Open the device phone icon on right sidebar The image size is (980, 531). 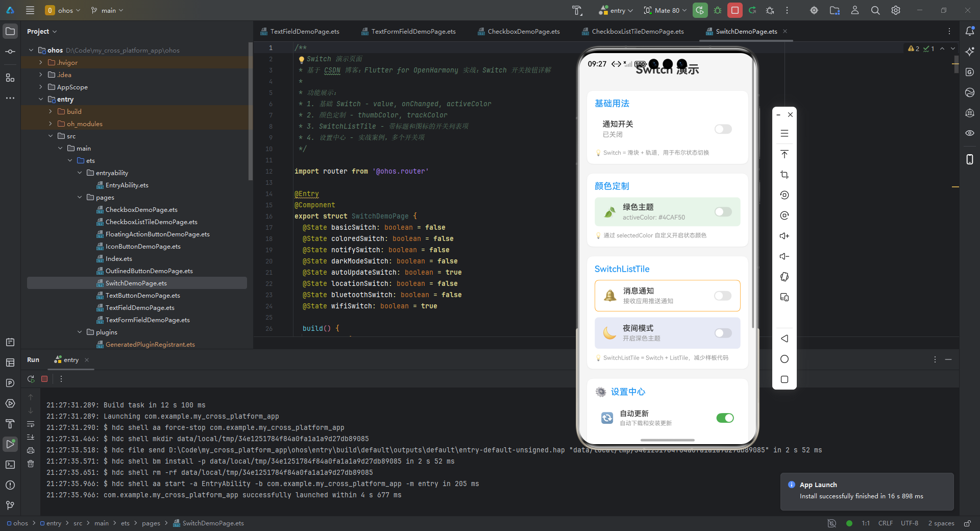[x=970, y=159]
